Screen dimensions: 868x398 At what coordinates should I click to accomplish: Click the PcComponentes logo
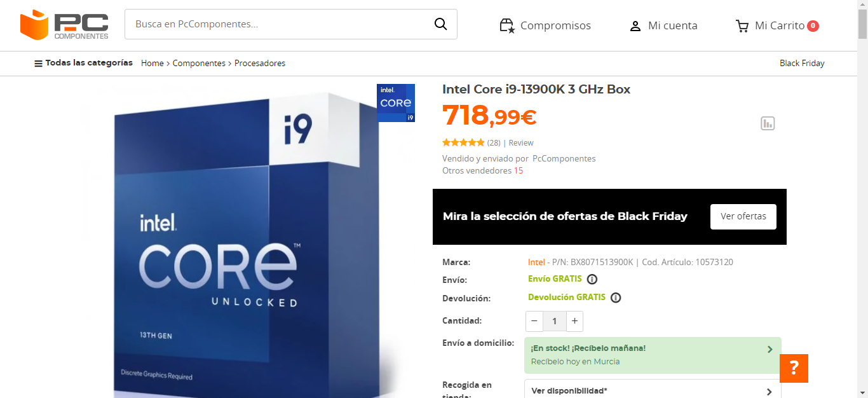pos(64,25)
